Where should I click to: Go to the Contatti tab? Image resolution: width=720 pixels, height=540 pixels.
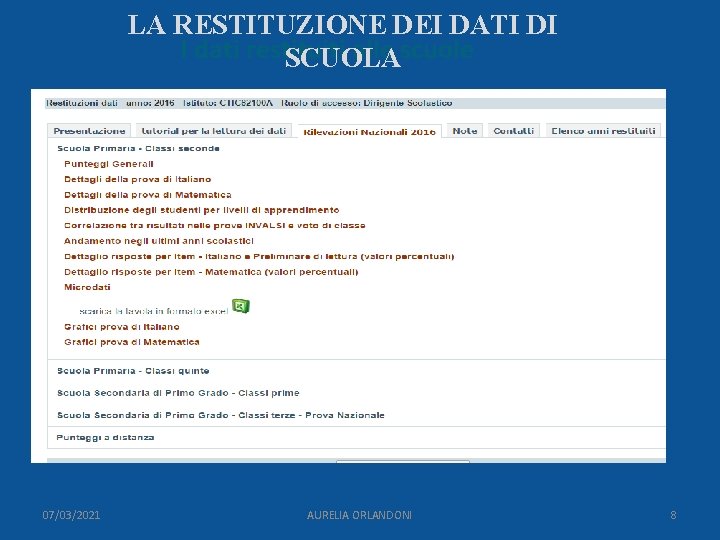(513, 131)
